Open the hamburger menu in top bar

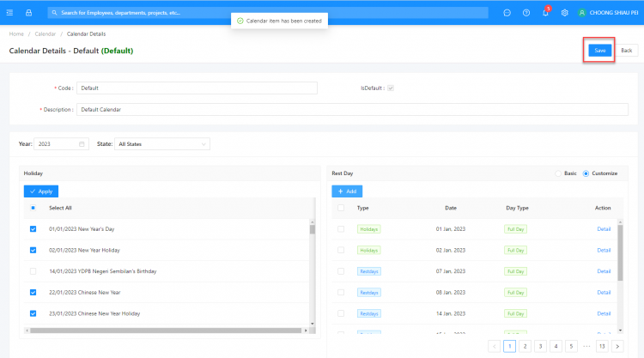pyautogui.click(x=9, y=13)
